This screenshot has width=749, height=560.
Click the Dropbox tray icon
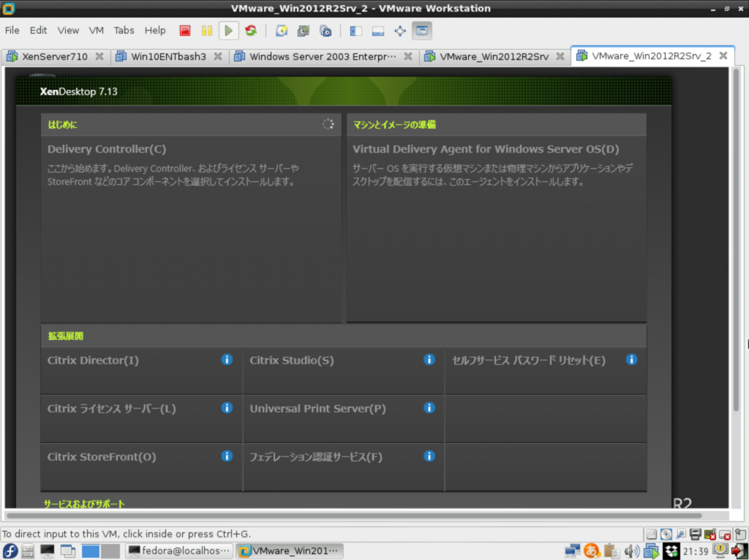point(671,551)
